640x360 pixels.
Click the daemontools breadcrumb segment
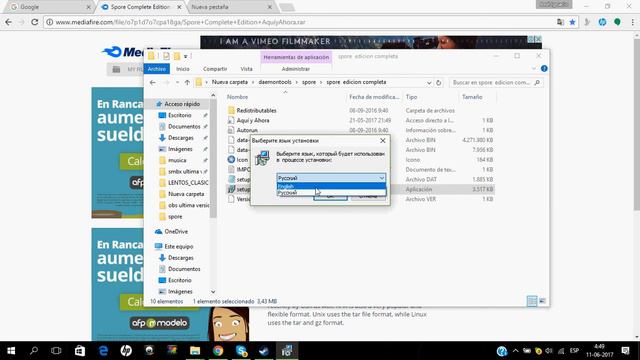tap(275, 82)
